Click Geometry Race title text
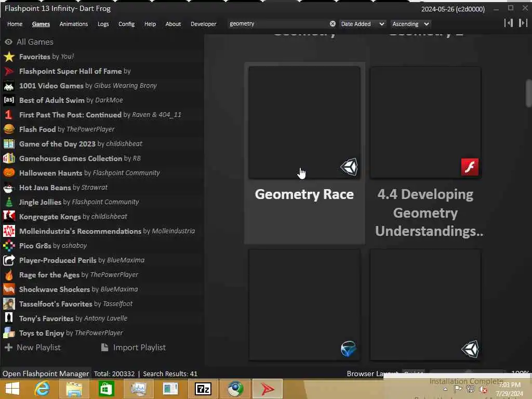 [304, 194]
